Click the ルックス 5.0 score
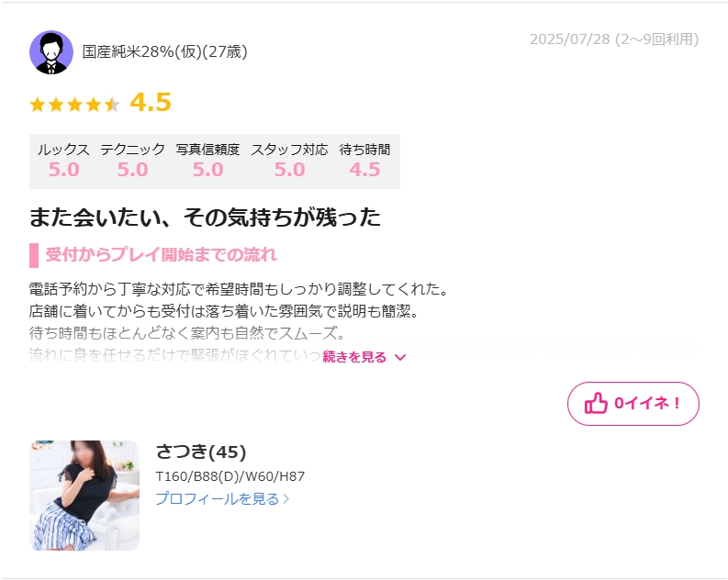Screen dimensions: 728x580 pos(63,170)
